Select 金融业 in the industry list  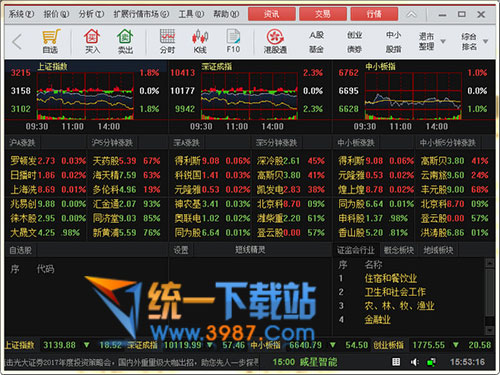[377, 320]
